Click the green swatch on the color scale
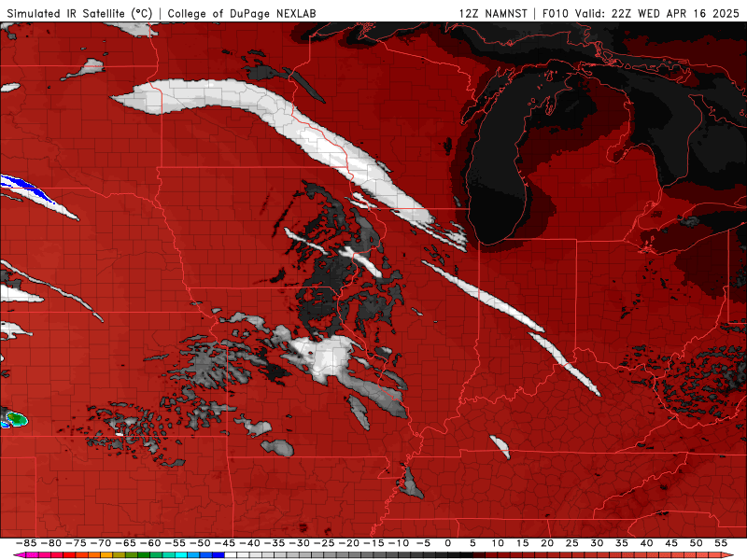 (144, 555)
